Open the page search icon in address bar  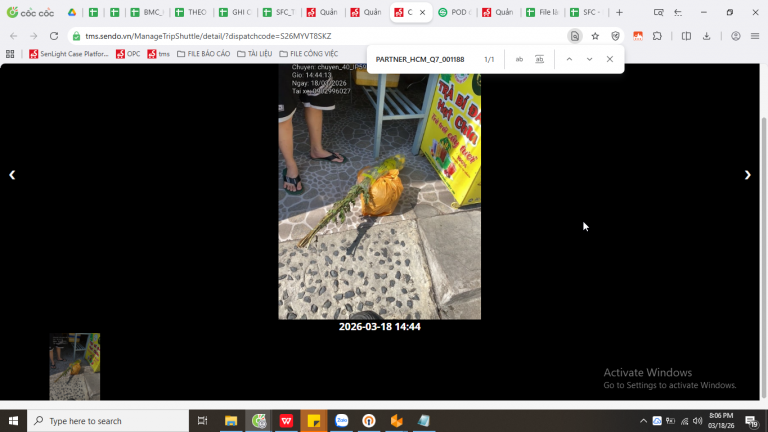[575, 36]
